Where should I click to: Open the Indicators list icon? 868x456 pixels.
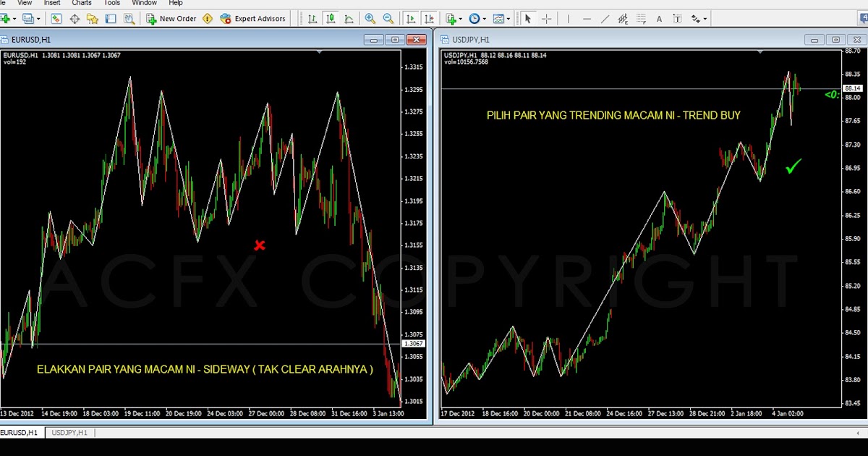tap(451, 18)
